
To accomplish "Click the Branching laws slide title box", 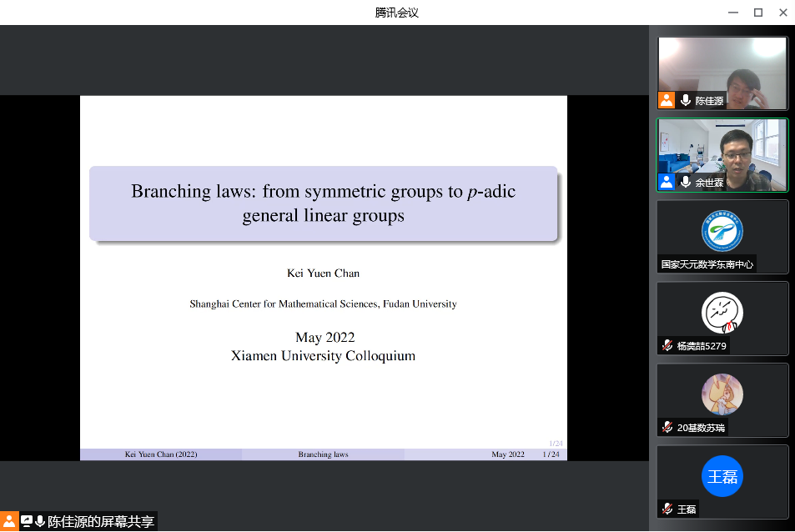I will 324,203.
